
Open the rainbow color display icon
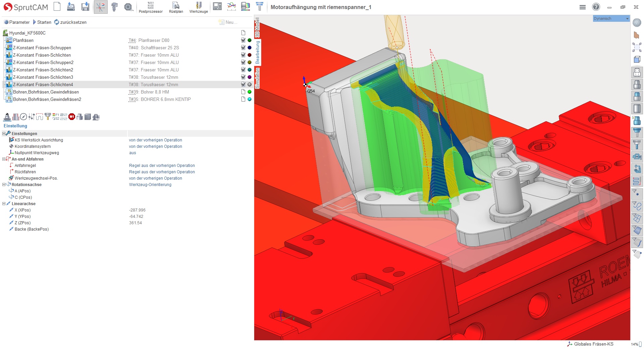click(x=246, y=7)
